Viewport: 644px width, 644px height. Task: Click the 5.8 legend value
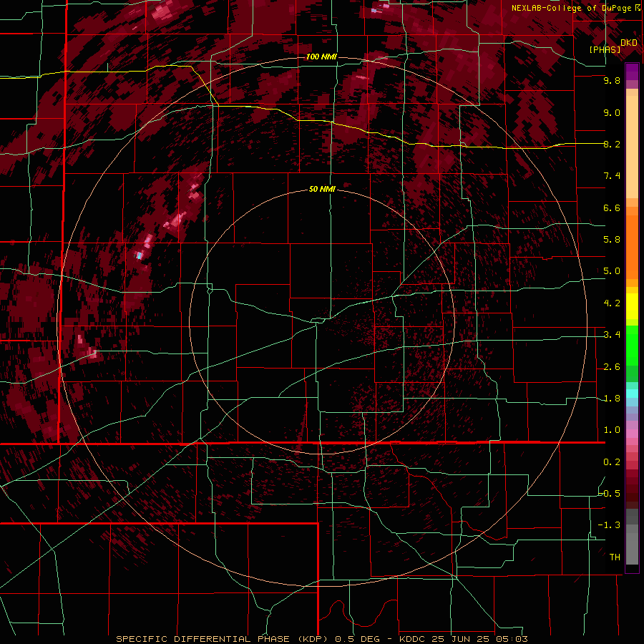pyautogui.click(x=612, y=240)
